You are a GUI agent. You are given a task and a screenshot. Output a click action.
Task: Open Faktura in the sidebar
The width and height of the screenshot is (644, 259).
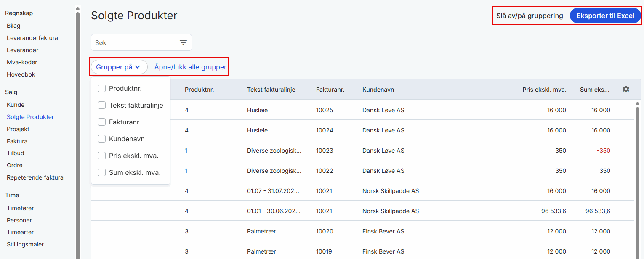point(17,141)
